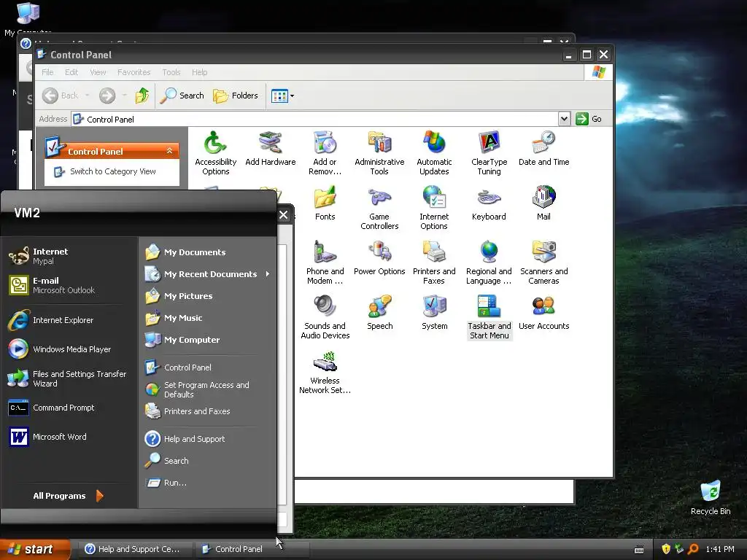Open the File menu
747x560 pixels.
pos(47,72)
